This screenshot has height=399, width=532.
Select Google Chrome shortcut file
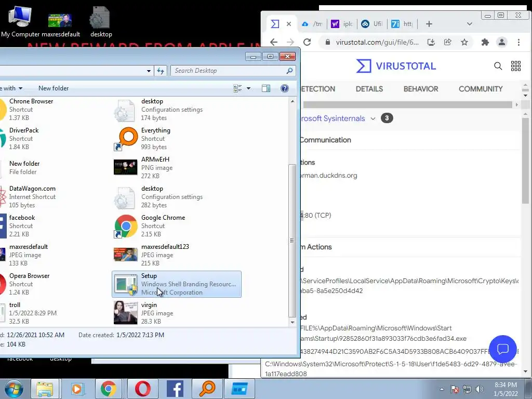[x=177, y=225]
